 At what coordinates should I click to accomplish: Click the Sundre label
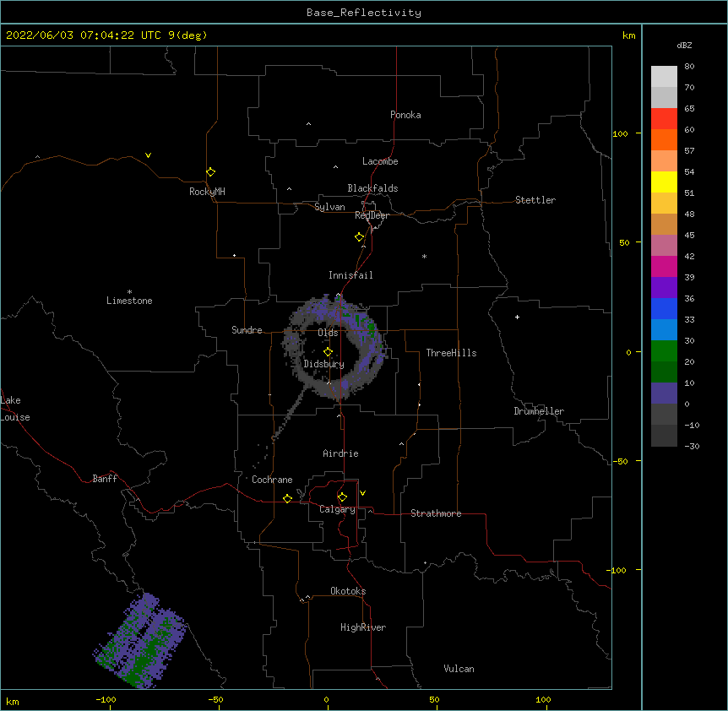click(x=247, y=330)
